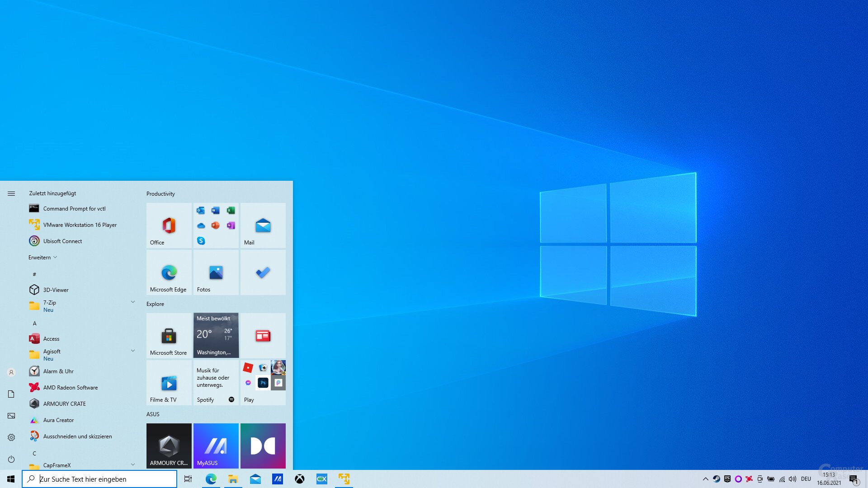Launch Aura Creator

81,420
